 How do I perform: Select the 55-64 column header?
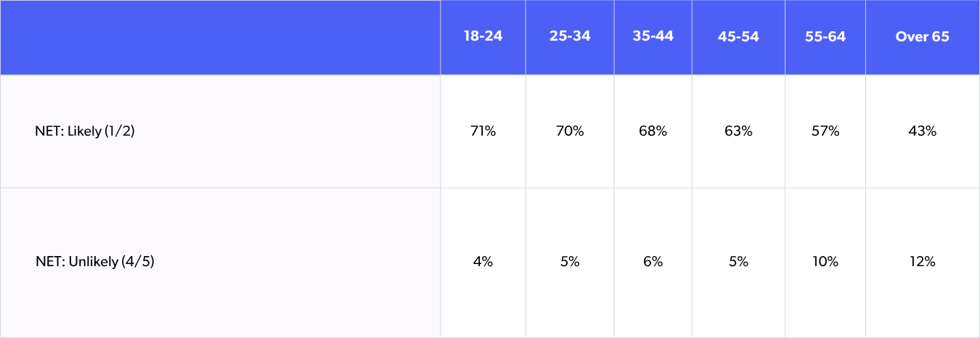click(x=825, y=37)
